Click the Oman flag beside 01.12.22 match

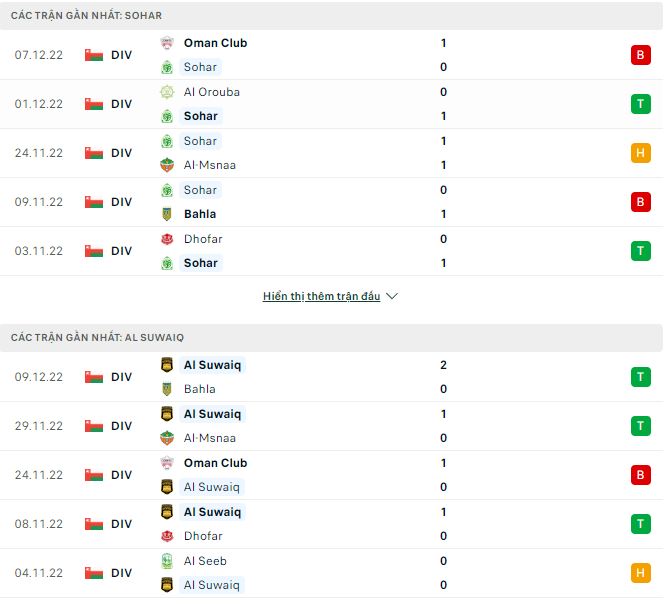click(x=94, y=104)
